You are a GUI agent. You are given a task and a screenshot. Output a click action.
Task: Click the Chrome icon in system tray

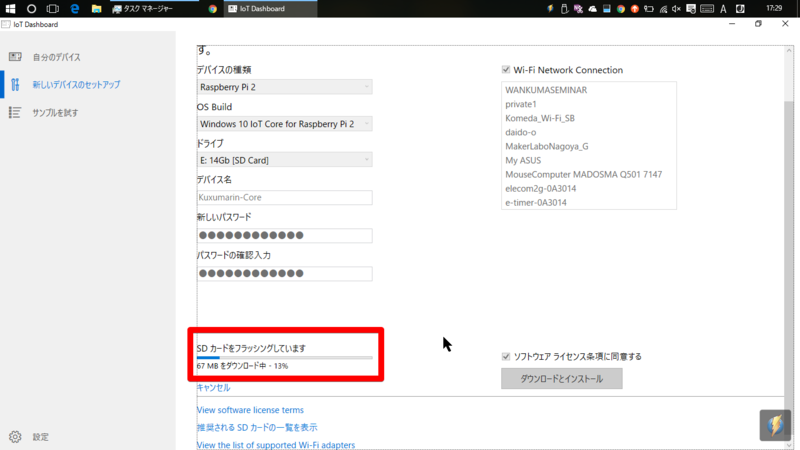[620, 8]
